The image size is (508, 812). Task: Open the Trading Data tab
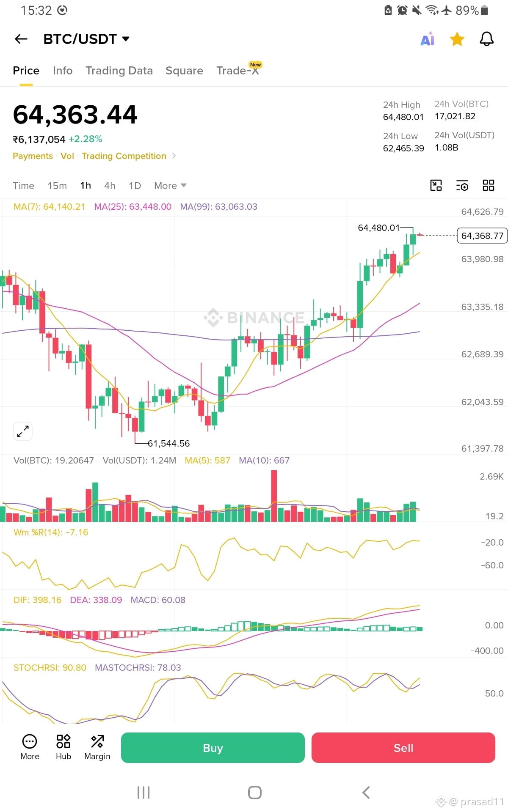tap(119, 71)
